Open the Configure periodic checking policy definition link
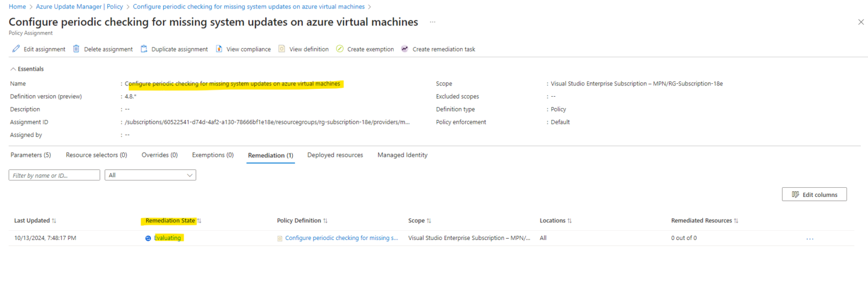This screenshot has height=305, width=868. coord(341,238)
